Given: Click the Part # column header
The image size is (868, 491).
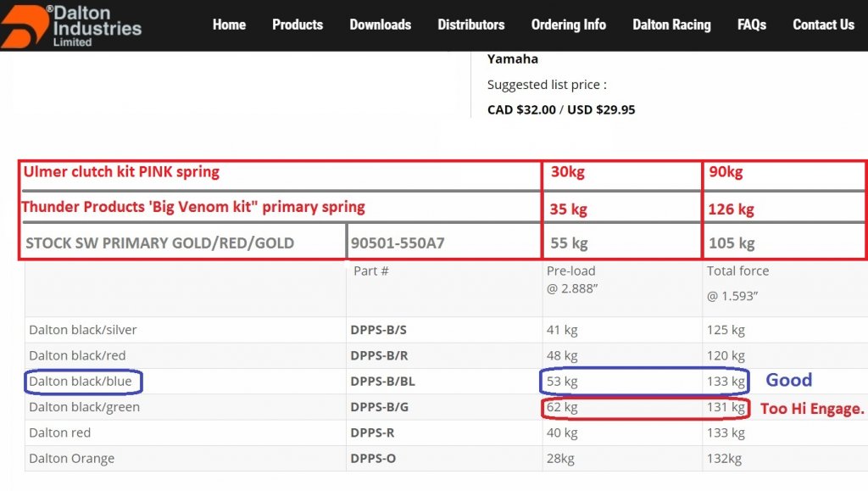Looking at the screenshot, I should pos(371,271).
